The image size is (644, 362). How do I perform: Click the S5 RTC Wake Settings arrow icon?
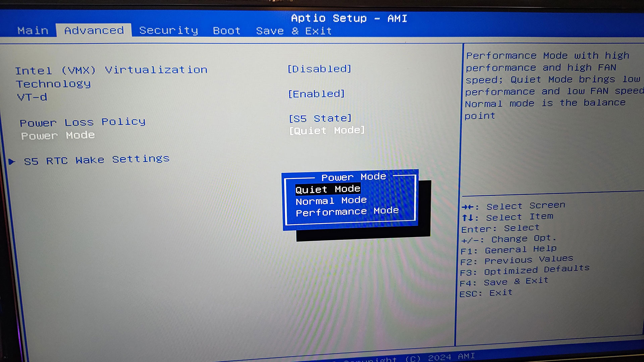click(x=12, y=162)
